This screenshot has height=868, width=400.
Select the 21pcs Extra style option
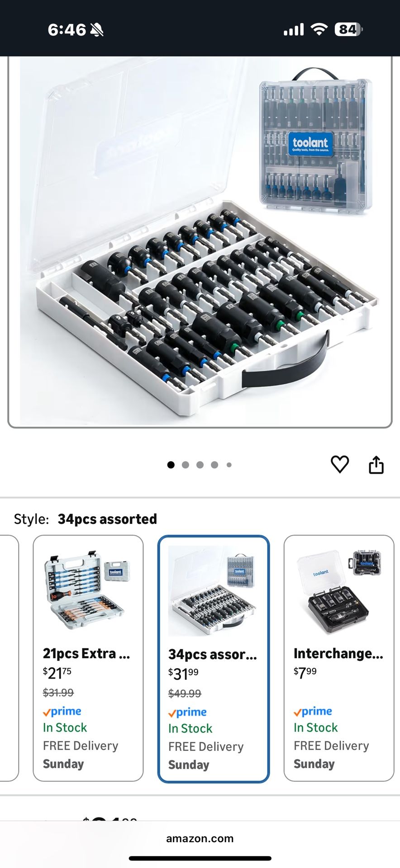pos(88,658)
